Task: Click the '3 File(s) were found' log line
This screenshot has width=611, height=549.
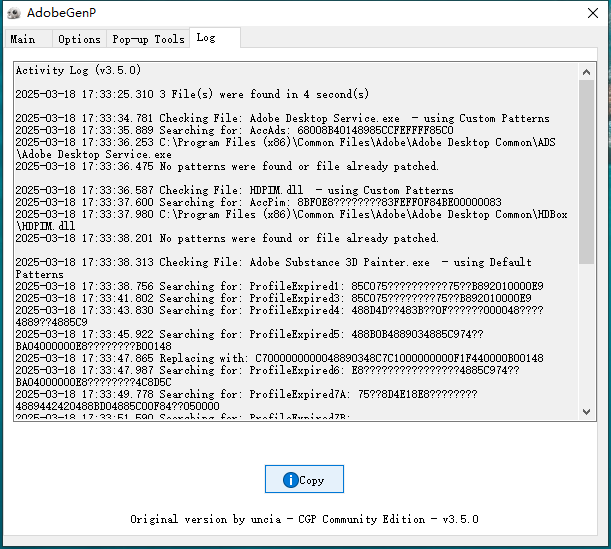Action: [x=192, y=94]
